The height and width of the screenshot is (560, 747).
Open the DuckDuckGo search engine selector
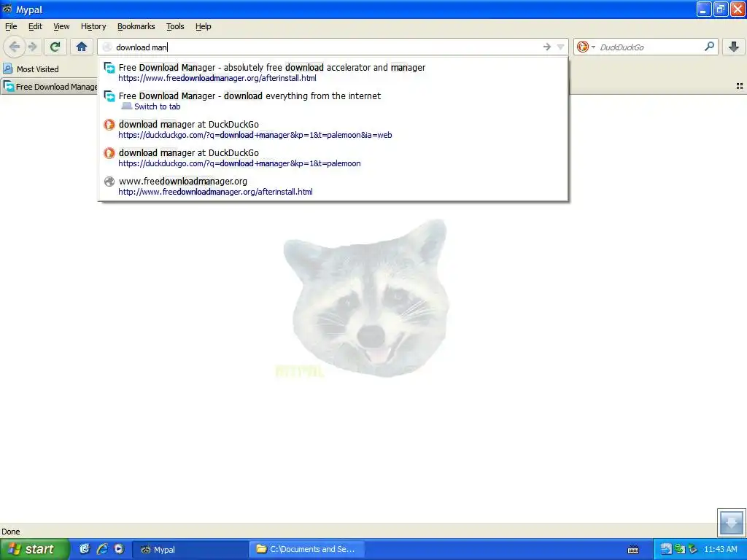coord(586,47)
